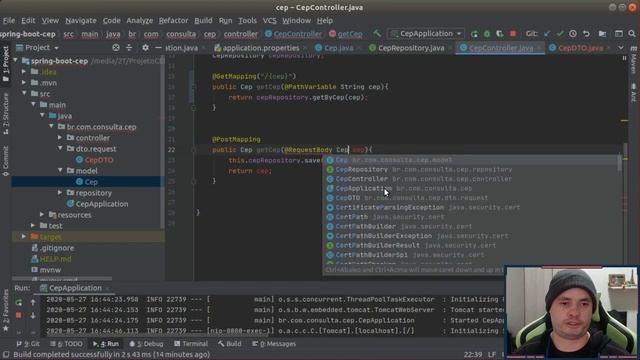Screen dimensions: 640x360
Task: Hide the Project tool window
Action: 158,48
